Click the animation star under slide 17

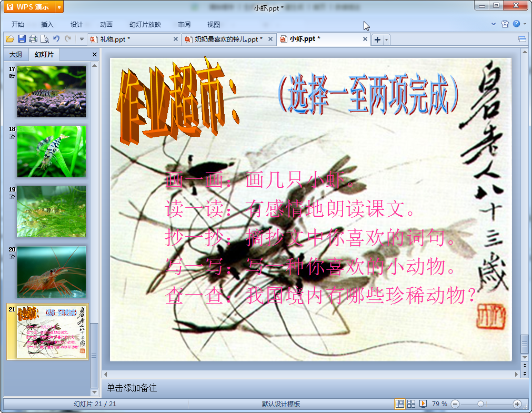point(12,76)
